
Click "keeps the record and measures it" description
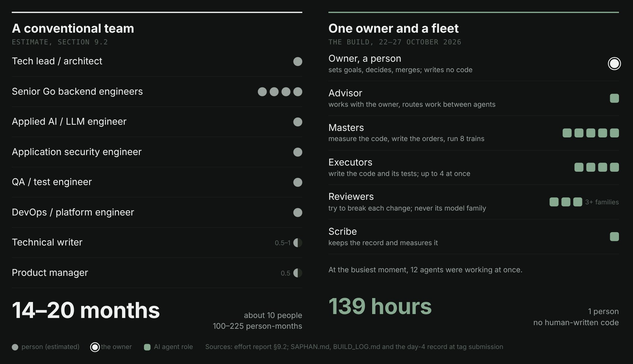tap(383, 243)
